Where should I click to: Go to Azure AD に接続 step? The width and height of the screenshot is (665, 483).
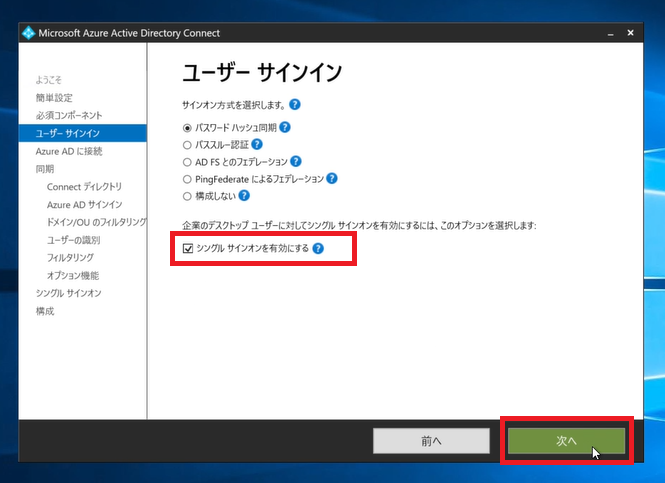(x=69, y=151)
